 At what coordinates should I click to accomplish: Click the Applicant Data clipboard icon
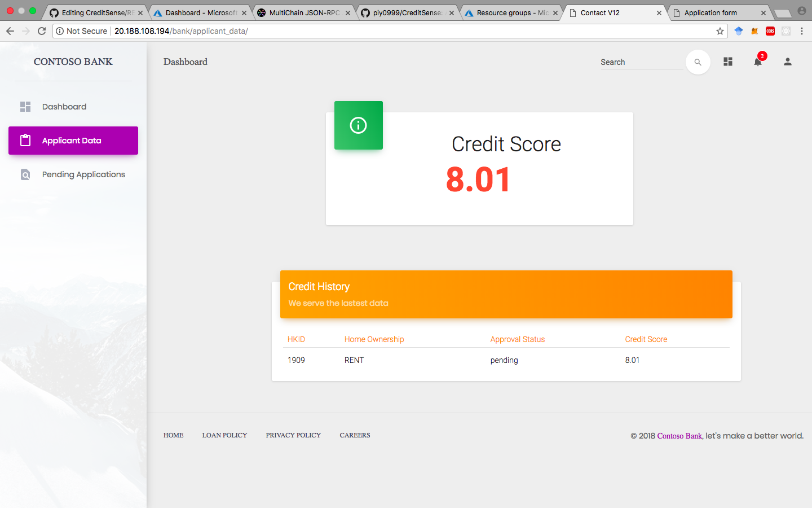point(25,140)
